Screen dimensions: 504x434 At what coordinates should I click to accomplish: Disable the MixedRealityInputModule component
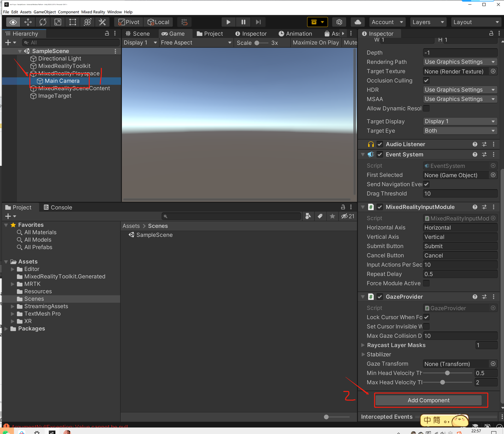pyautogui.click(x=380, y=207)
